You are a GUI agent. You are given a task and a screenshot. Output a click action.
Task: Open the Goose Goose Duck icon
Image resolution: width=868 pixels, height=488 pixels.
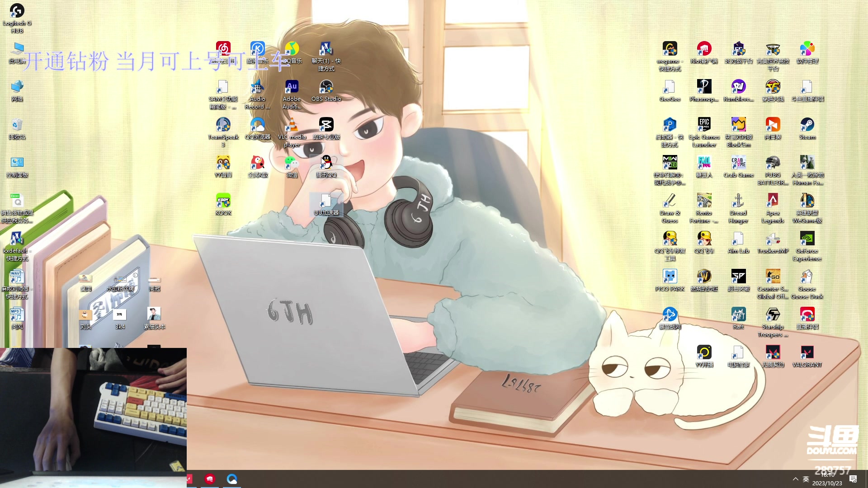(x=807, y=277)
